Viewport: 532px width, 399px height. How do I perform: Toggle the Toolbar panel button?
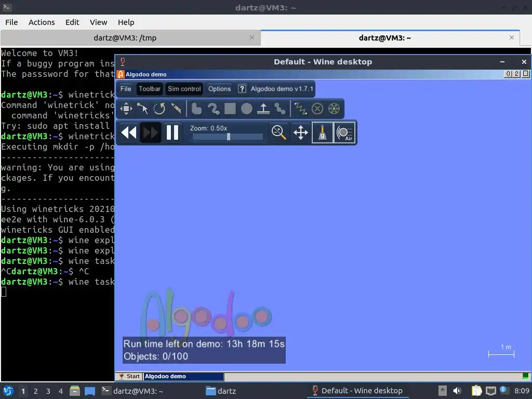[x=149, y=89]
